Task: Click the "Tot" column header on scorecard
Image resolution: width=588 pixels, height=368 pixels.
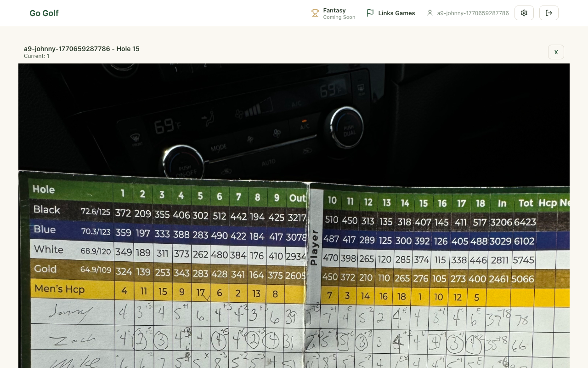Action: [x=526, y=203]
